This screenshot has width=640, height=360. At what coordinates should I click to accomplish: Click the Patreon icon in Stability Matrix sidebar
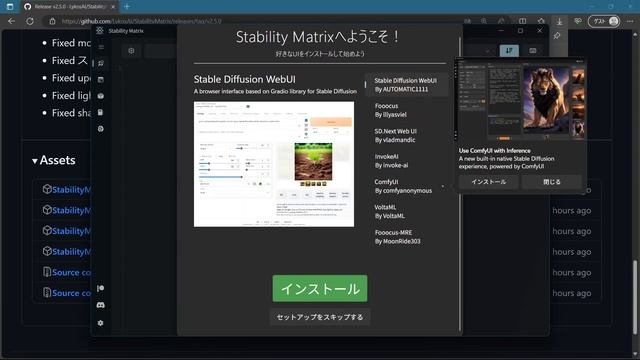(x=101, y=289)
